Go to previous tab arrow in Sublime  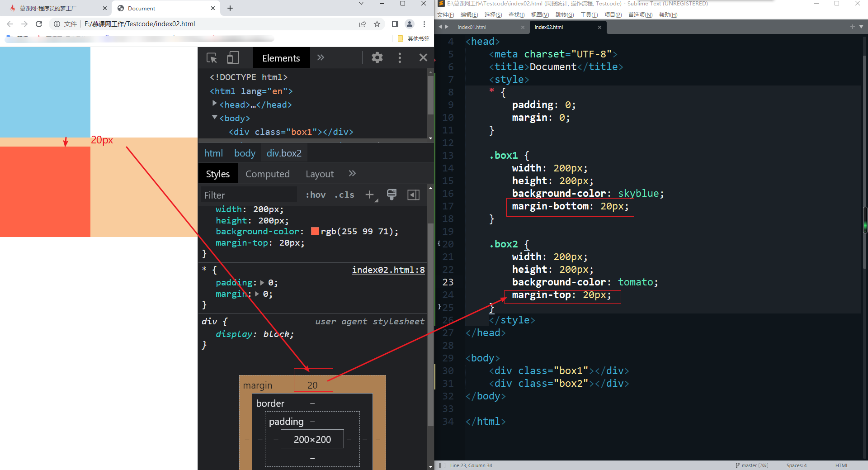440,27
